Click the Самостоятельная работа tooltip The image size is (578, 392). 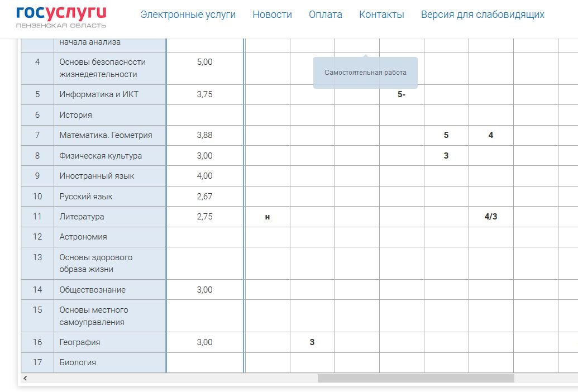click(x=365, y=73)
